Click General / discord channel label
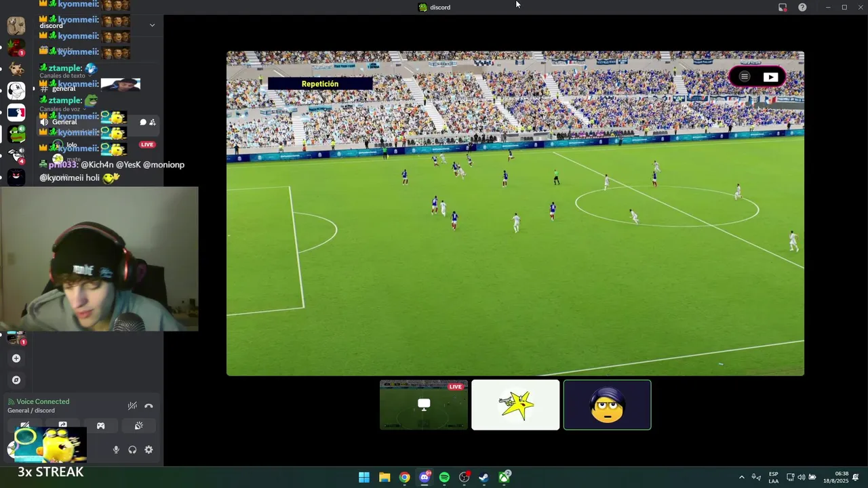This screenshot has width=868, height=488. pyautogui.click(x=31, y=411)
